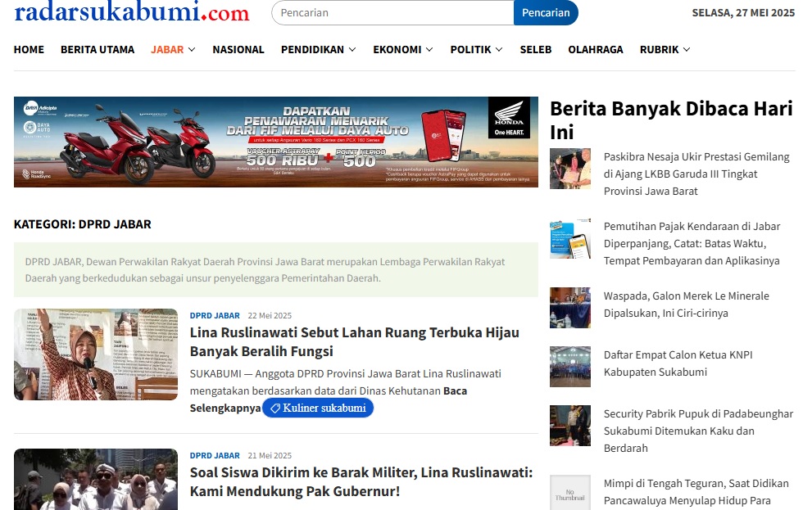Open the NASIONAL menu item
Screen dimensions: 812x510
[x=238, y=50]
